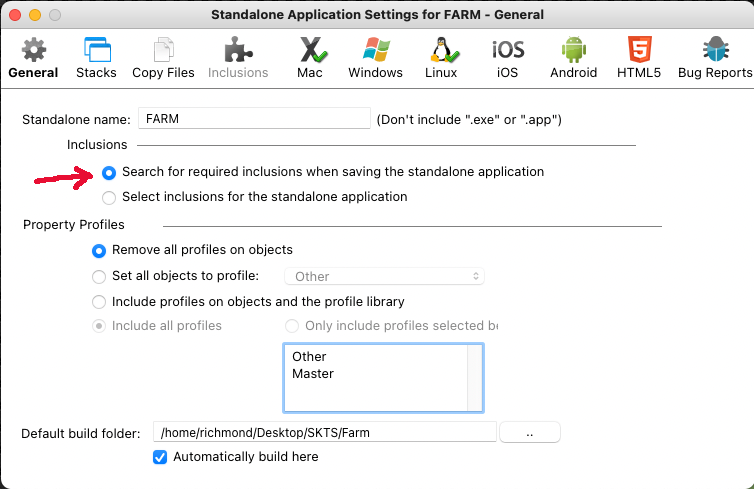Click the '..' browse build folder button

(529, 432)
